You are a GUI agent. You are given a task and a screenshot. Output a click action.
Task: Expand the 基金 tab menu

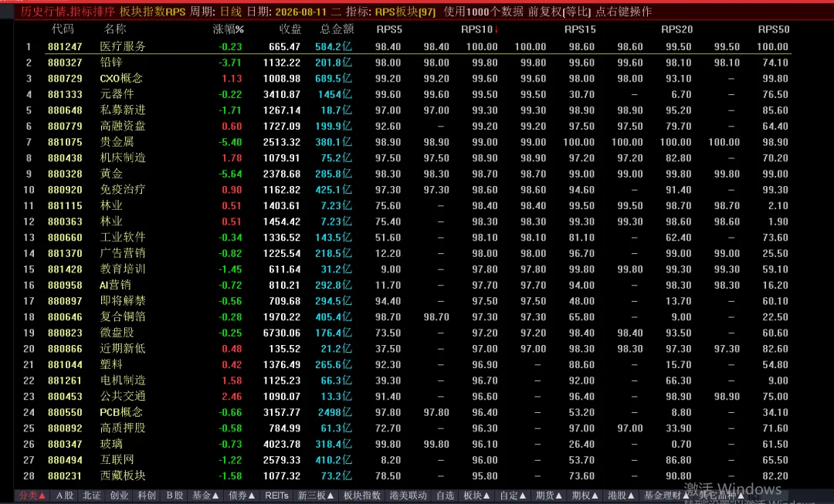click(206, 496)
